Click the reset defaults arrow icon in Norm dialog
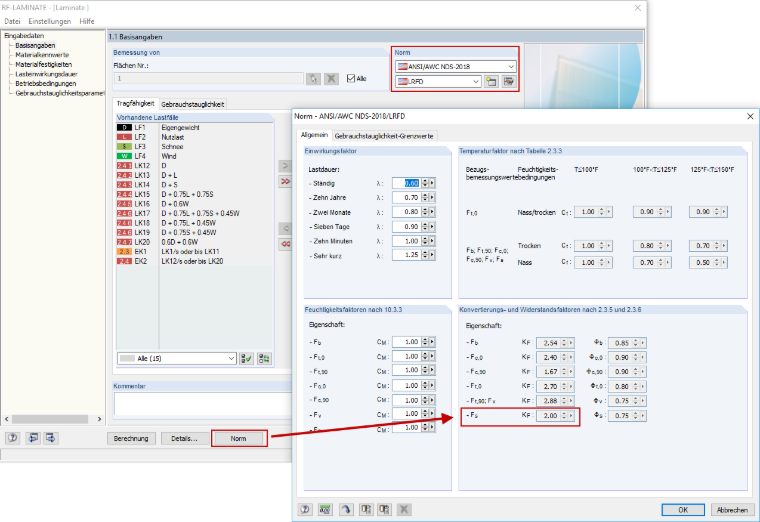Viewport: 760px width, 522px height. click(x=346, y=509)
